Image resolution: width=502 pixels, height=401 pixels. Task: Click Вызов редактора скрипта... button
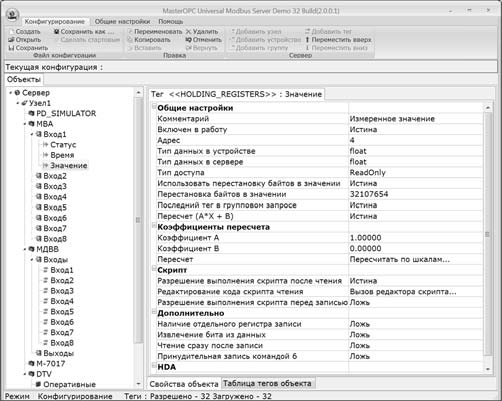[403, 292]
